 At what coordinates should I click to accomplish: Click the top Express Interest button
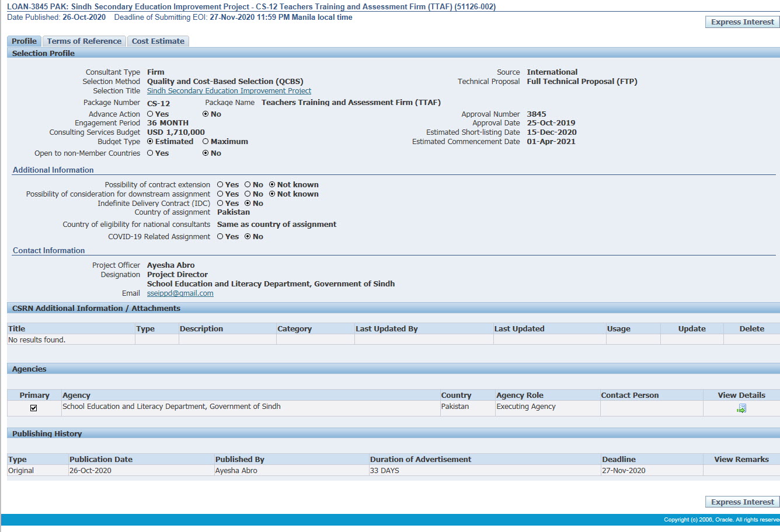(742, 22)
